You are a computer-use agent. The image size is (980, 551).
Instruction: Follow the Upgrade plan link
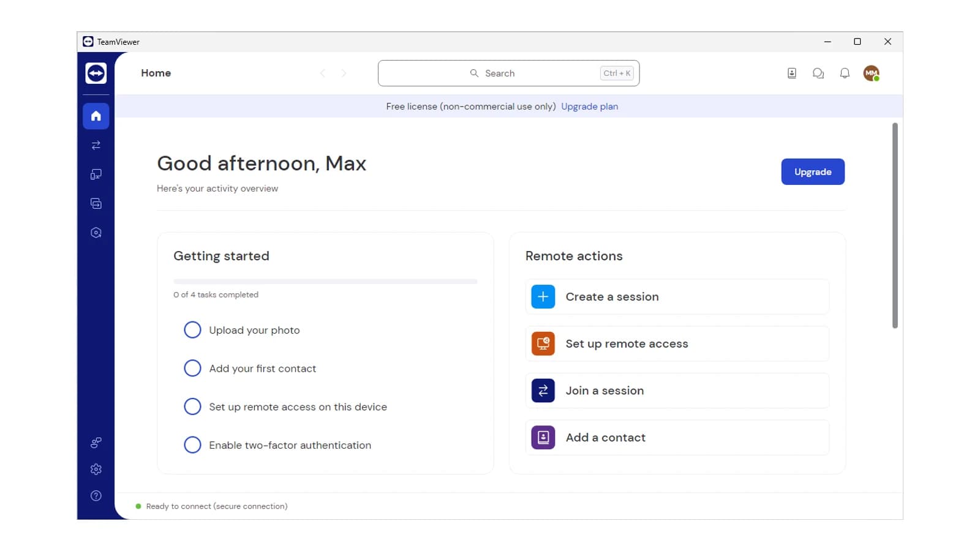[x=589, y=107]
